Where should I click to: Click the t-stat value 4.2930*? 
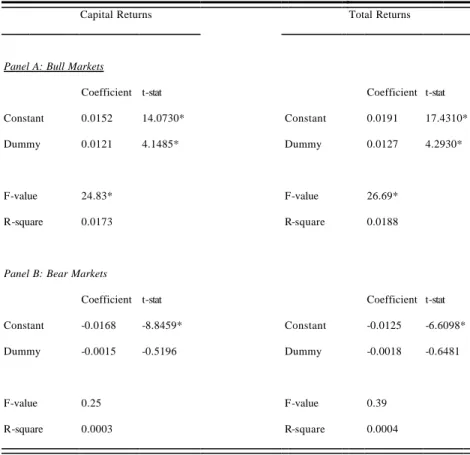coord(444,144)
